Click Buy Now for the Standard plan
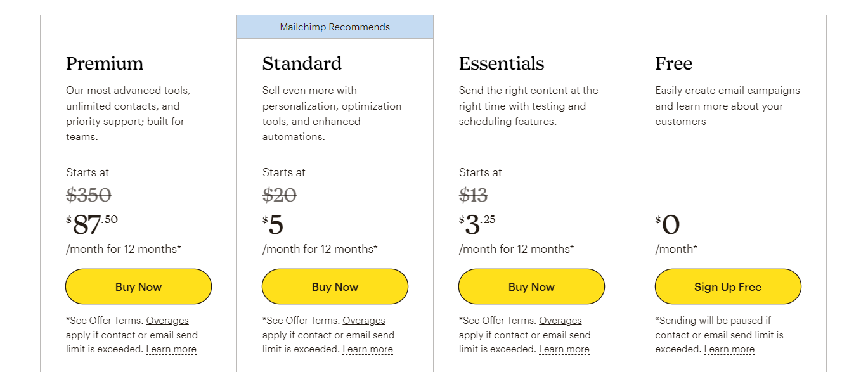 point(335,286)
